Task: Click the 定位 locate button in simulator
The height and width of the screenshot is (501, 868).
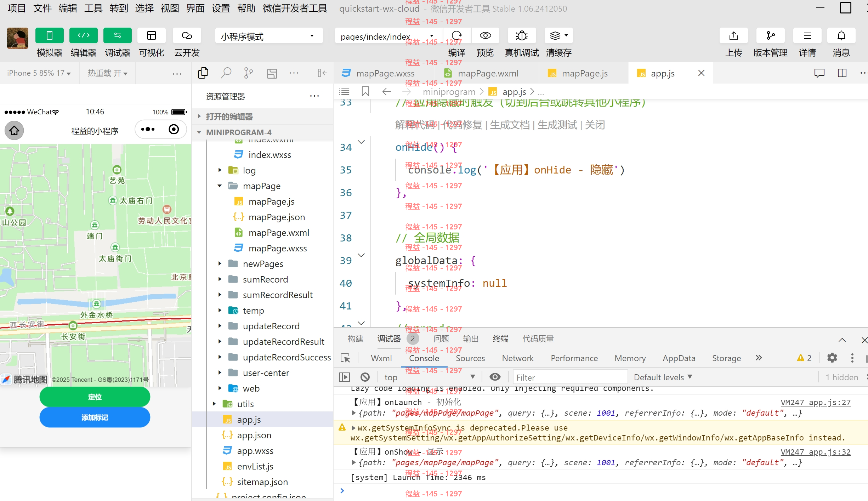Action: (95, 397)
